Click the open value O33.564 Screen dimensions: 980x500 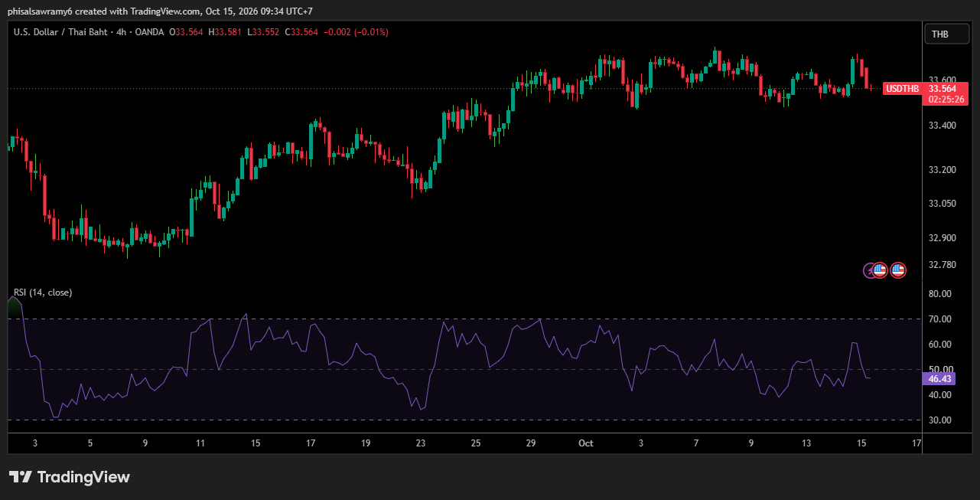pyautogui.click(x=187, y=32)
